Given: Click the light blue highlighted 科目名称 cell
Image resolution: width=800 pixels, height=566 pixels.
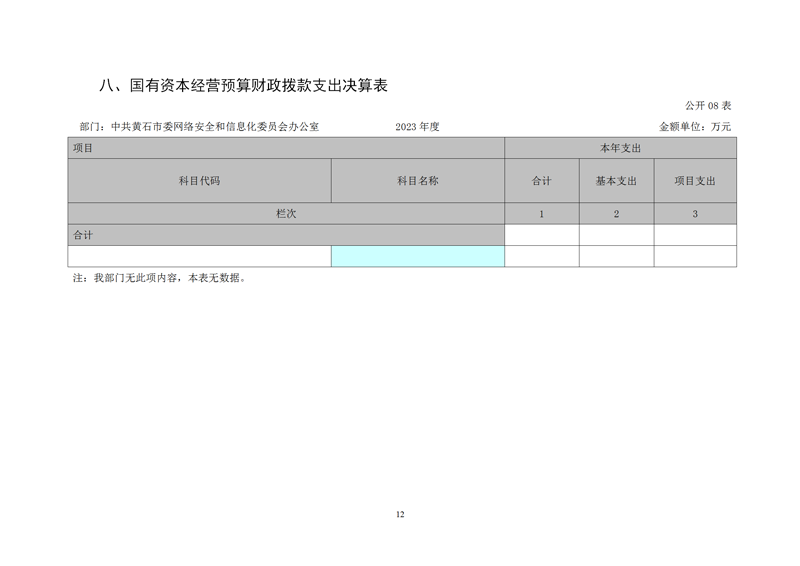Looking at the screenshot, I should 418,256.
